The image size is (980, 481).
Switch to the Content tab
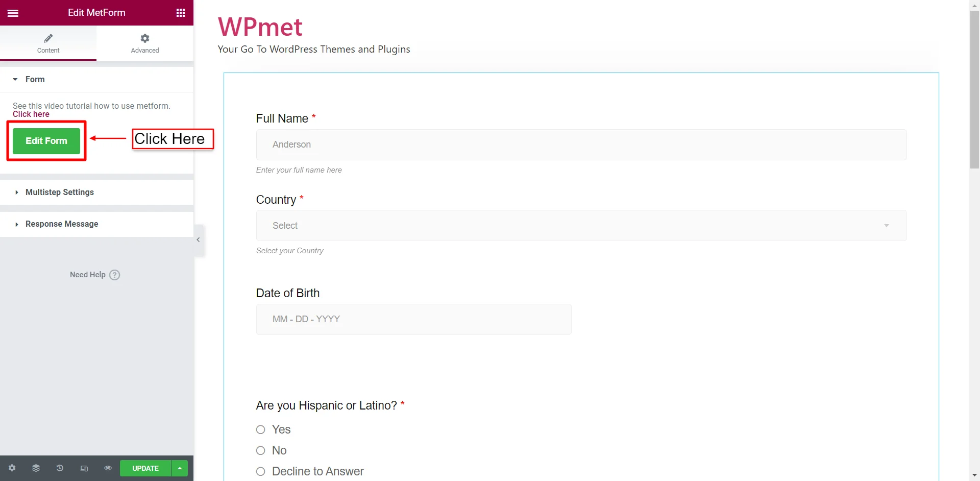pos(48,43)
